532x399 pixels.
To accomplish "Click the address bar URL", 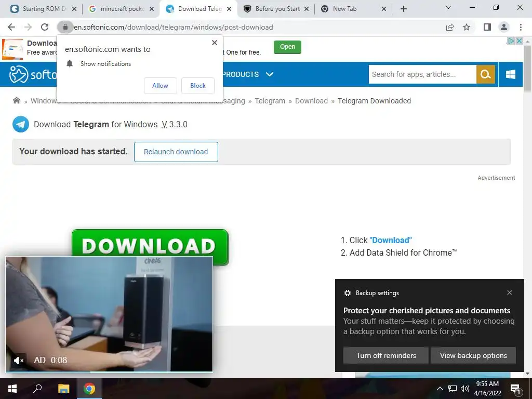I will point(174,27).
